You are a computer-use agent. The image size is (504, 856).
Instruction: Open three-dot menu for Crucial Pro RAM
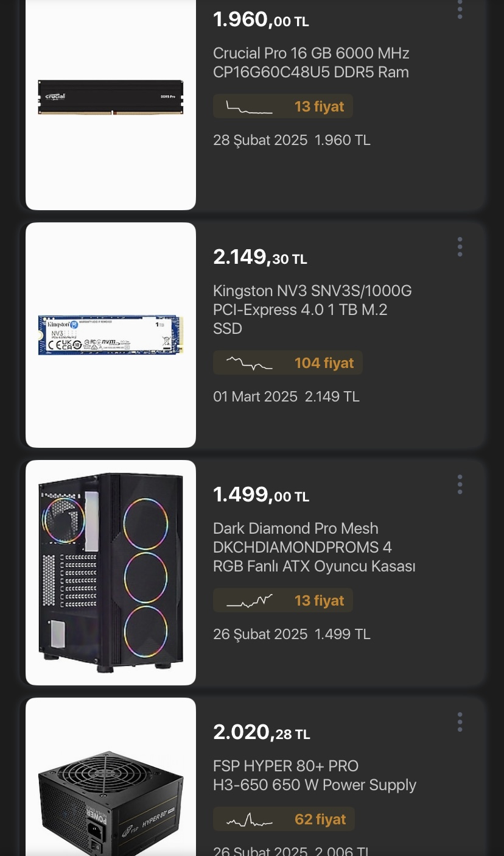pos(460,9)
